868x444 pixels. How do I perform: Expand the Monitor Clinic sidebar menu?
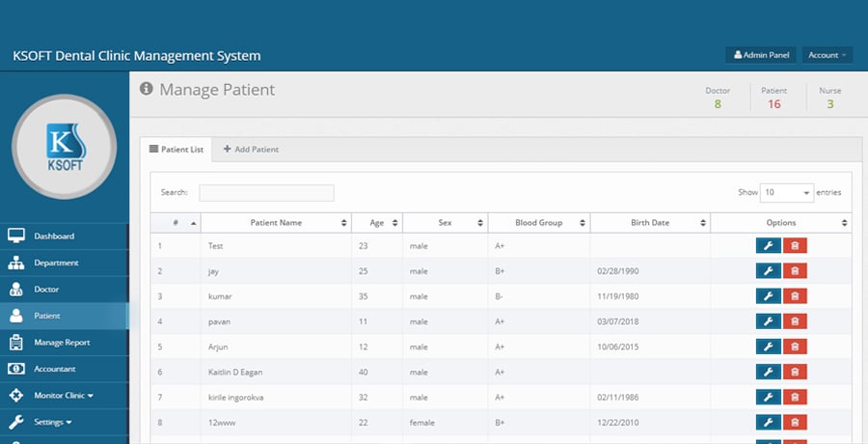(x=64, y=396)
